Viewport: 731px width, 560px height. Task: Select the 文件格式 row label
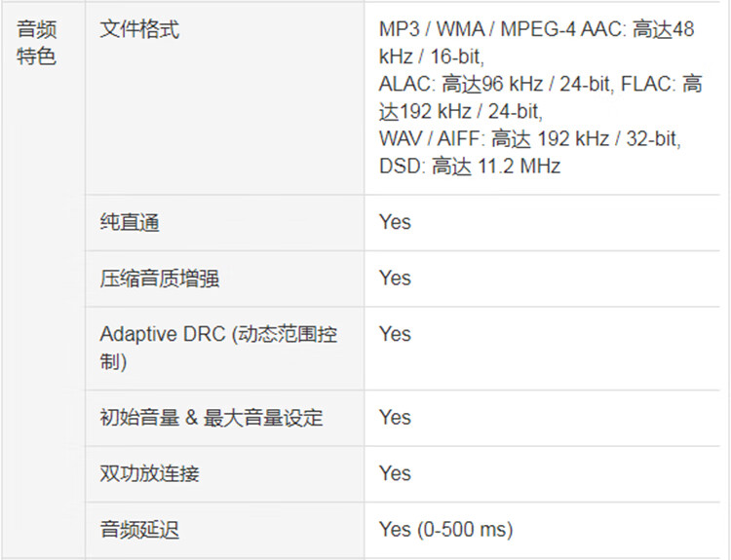point(139,29)
